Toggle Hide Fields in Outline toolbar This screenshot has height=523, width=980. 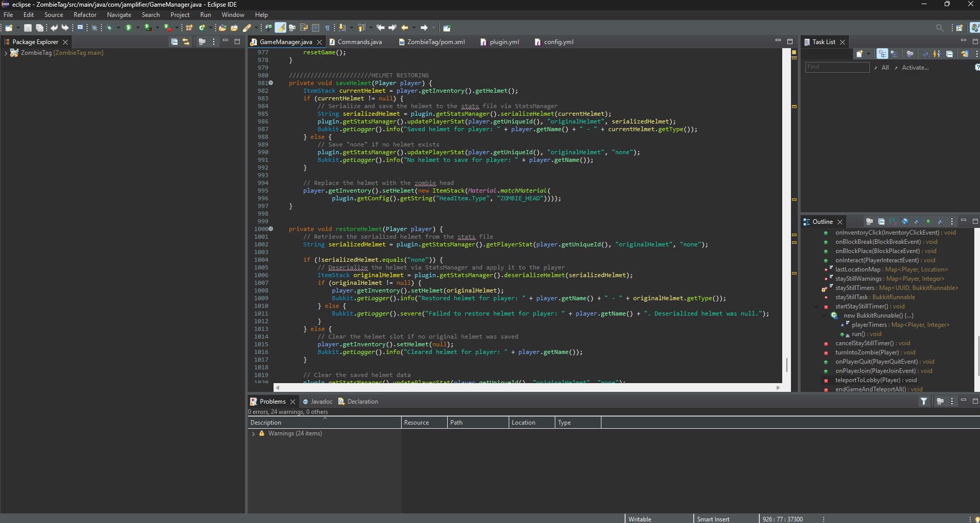click(x=905, y=222)
